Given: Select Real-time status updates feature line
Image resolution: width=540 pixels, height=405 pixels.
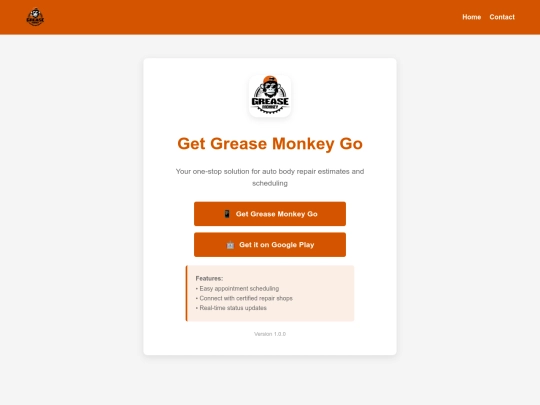Looking at the screenshot, I should (x=231, y=308).
